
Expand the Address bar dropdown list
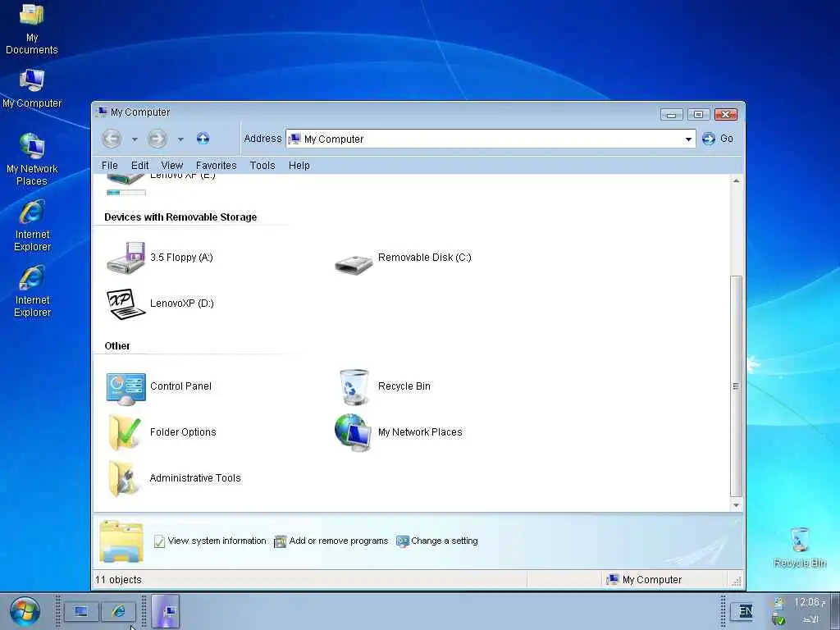(x=688, y=139)
